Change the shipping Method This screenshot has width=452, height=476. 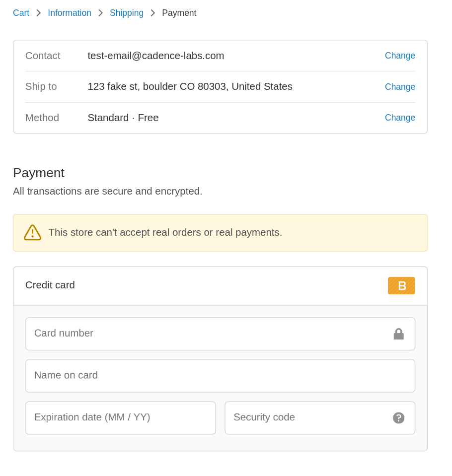point(400,118)
